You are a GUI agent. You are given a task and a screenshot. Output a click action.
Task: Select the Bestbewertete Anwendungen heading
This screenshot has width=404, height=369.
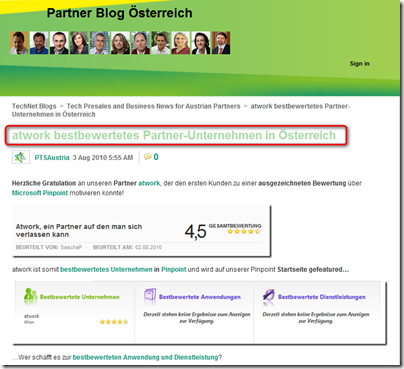(200, 297)
